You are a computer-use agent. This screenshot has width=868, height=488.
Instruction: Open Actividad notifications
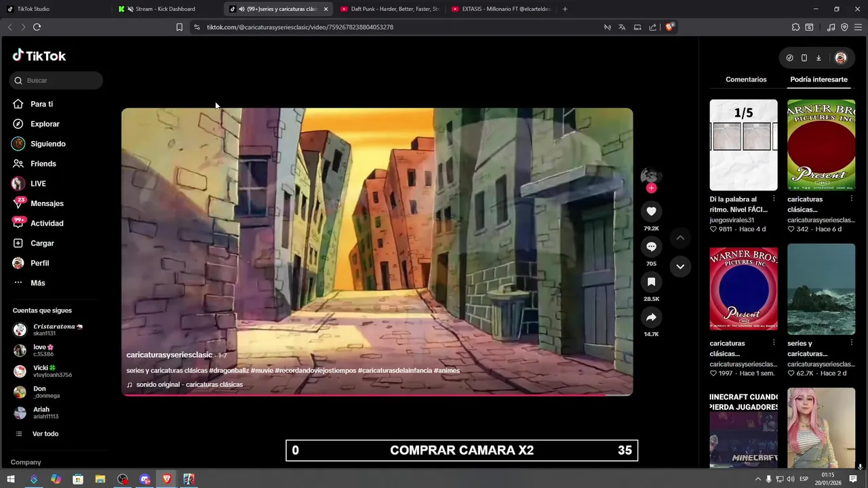(47, 224)
